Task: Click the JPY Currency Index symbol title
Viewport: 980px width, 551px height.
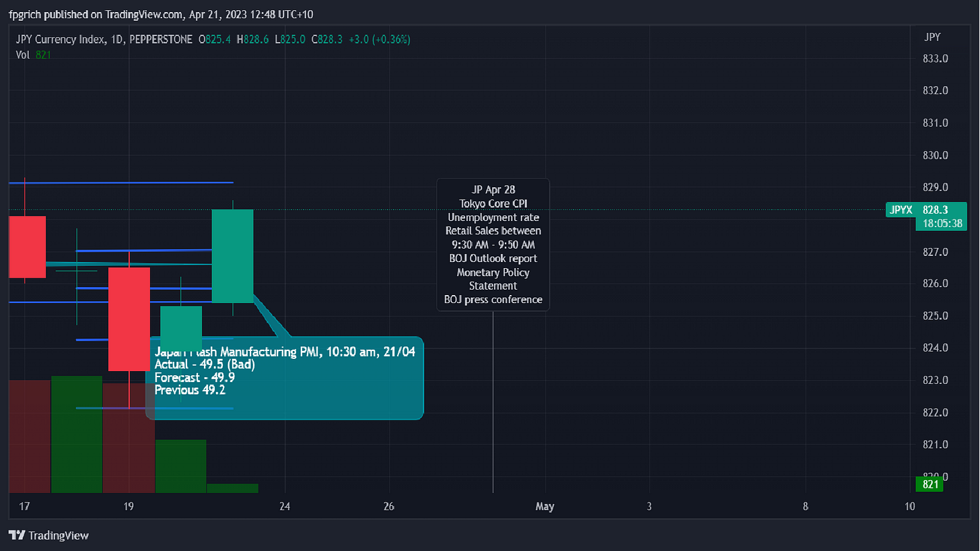Action: (x=59, y=40)
